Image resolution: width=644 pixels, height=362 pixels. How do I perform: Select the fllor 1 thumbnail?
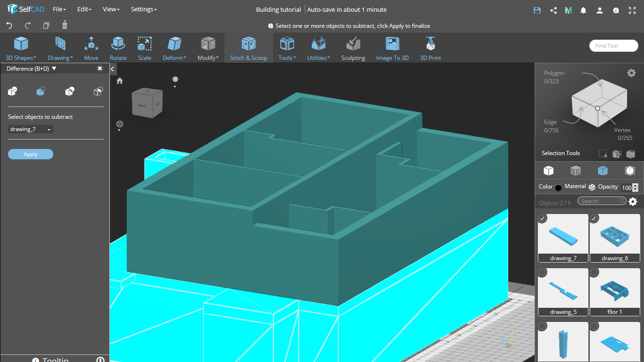pyautogui.click(x=615, y=292)
